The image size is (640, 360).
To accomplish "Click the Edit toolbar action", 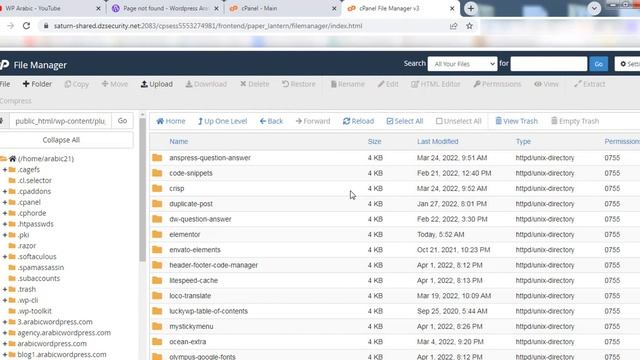I will pyautogui.click(x=388, y=84).
